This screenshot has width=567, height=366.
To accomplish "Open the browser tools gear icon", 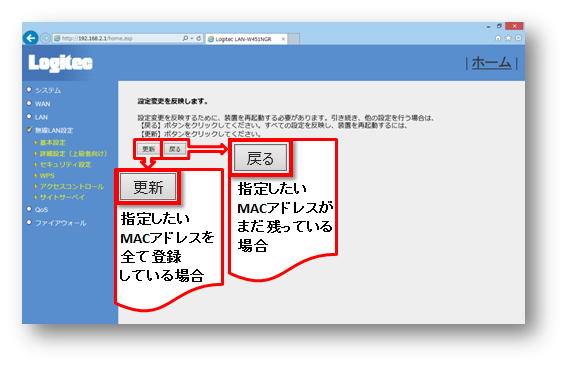I will click(x=518, y=38).
